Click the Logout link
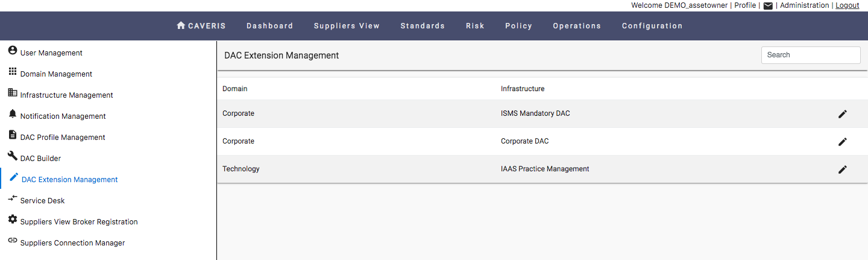 (x=848, y=5)
